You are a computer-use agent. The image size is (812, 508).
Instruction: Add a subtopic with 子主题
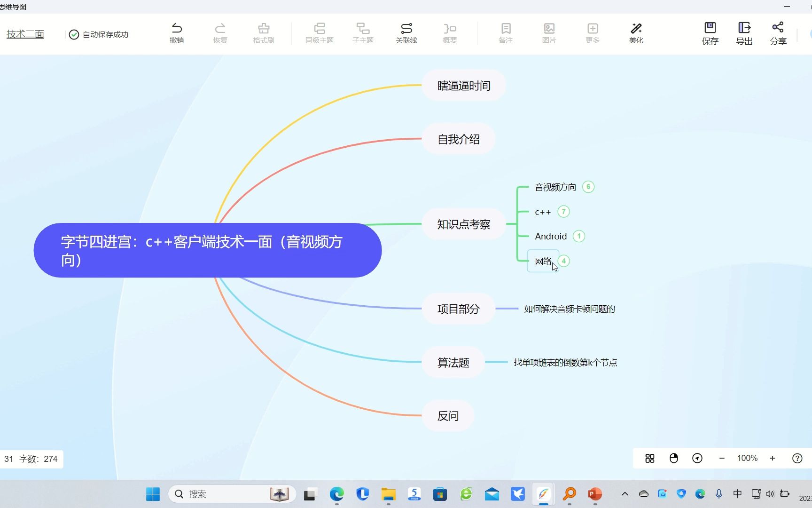(363, 33)
